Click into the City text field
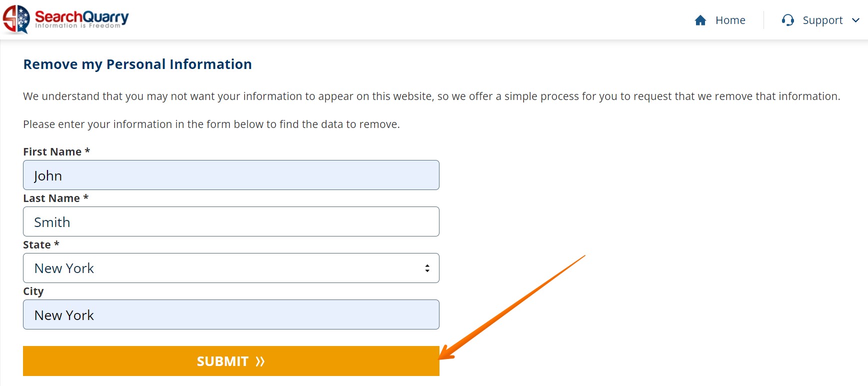Viewport: 868px width, 386px height. pos(231,315)
